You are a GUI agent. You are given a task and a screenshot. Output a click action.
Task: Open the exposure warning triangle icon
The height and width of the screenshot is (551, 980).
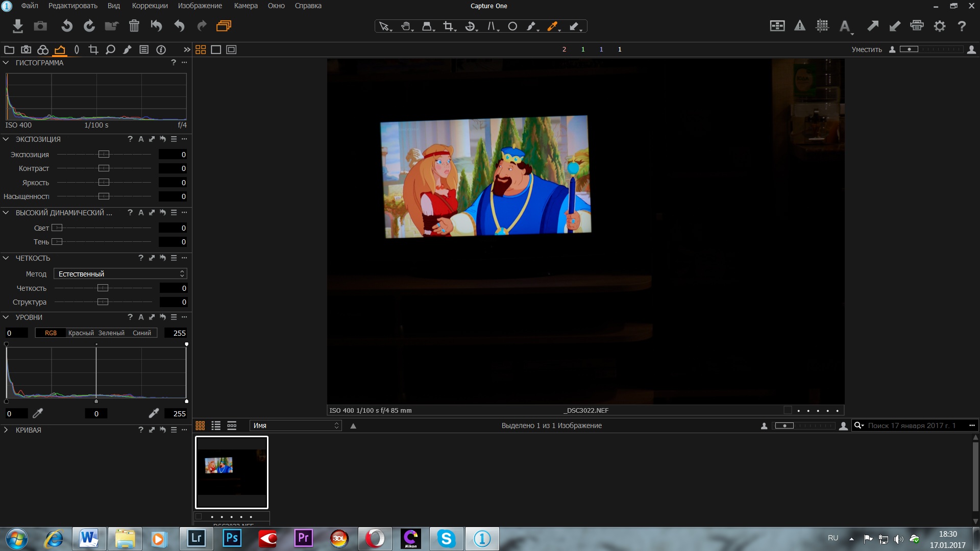tap(800, 26)
